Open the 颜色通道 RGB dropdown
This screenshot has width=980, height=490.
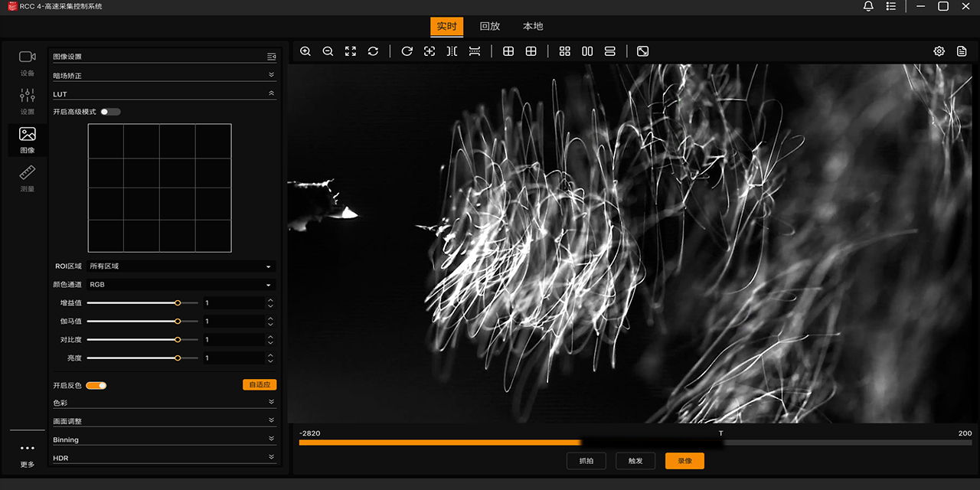[181, 285]
